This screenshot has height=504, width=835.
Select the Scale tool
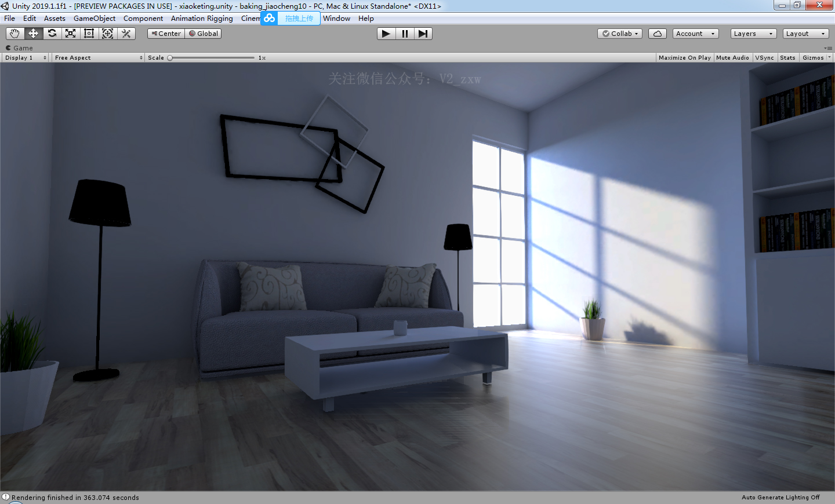[70, 34]
